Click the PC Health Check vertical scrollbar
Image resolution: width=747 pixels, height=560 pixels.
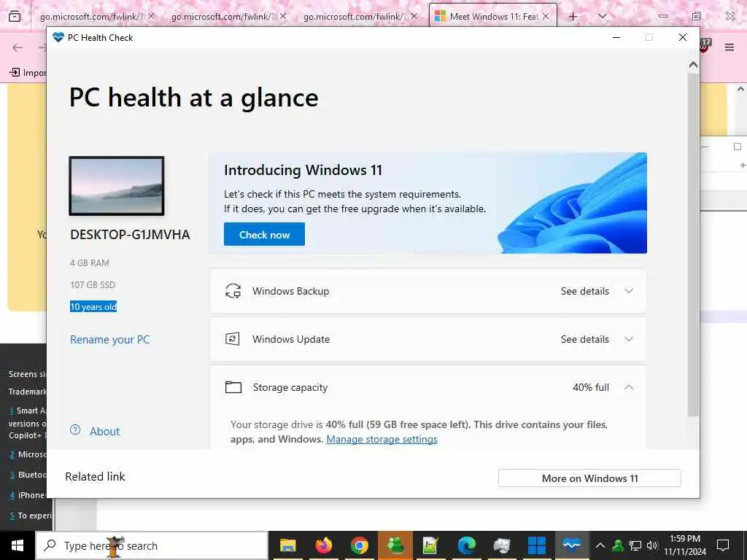[x=693, y=245]
